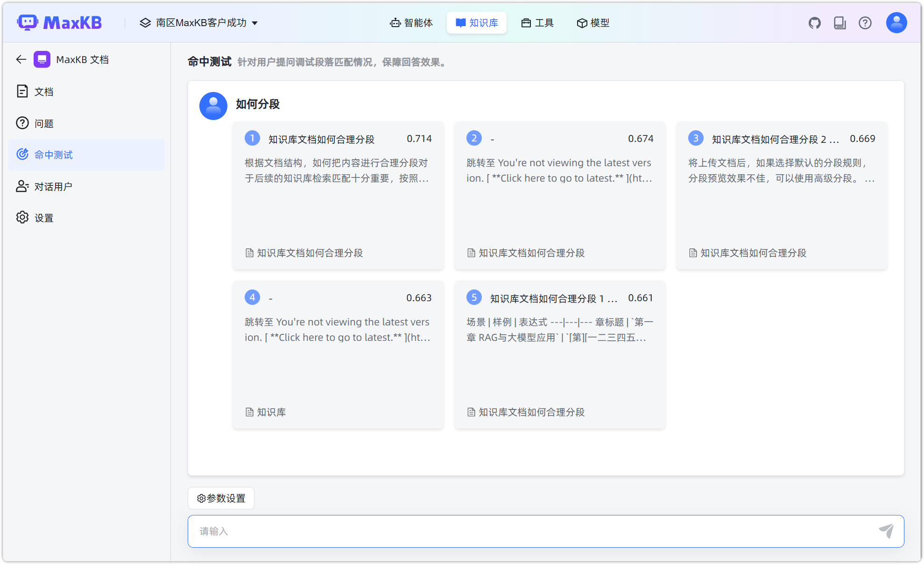Select the 对话用户 sidebar item

(54, 186)
